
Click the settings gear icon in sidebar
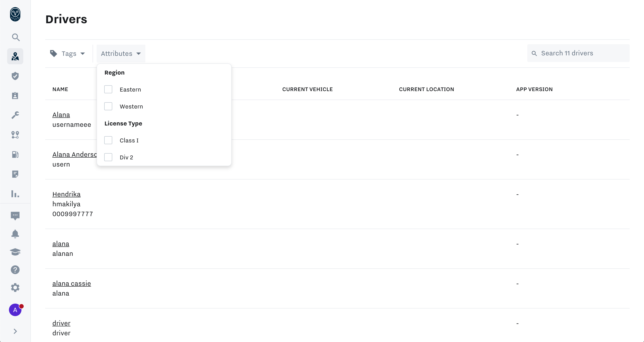coord(15,288)
